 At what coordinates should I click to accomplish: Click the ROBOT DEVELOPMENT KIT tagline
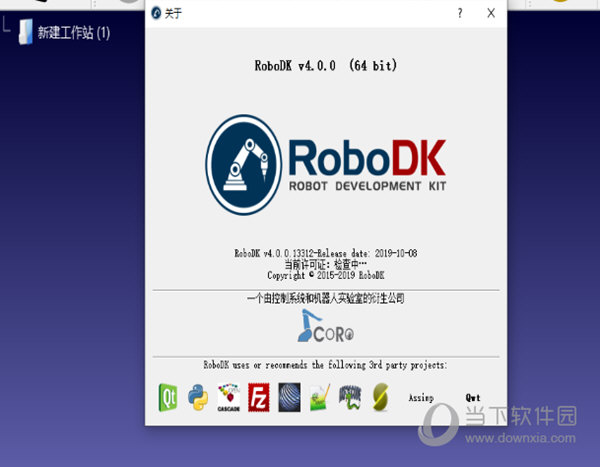pos(367,186)
